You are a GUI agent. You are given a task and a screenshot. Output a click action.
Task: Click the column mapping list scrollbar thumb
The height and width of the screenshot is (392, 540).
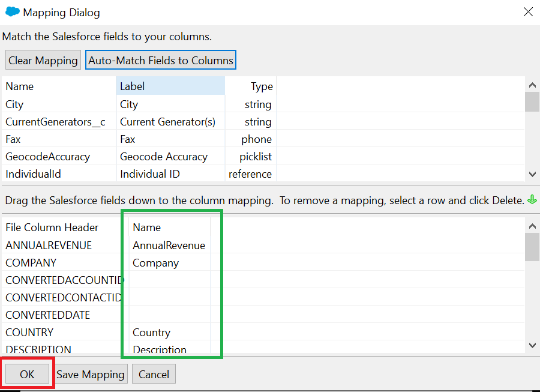pyautogui.click(x=532, y=247)
